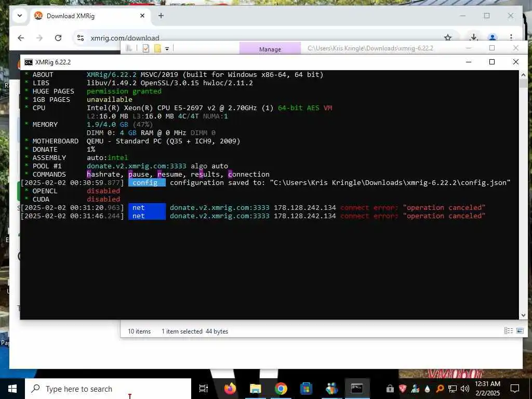Click the 'connection' command word
532x399 pixels.
(249, 175)
